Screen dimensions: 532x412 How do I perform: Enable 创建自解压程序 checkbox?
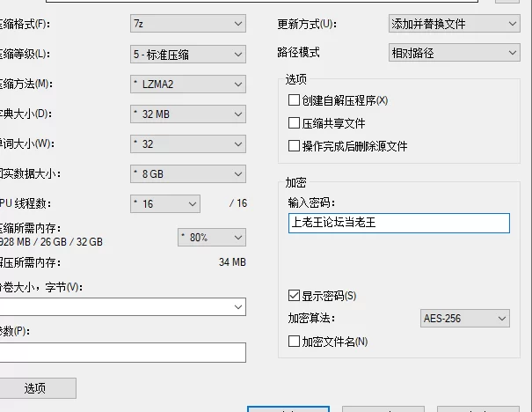(294, 100)
